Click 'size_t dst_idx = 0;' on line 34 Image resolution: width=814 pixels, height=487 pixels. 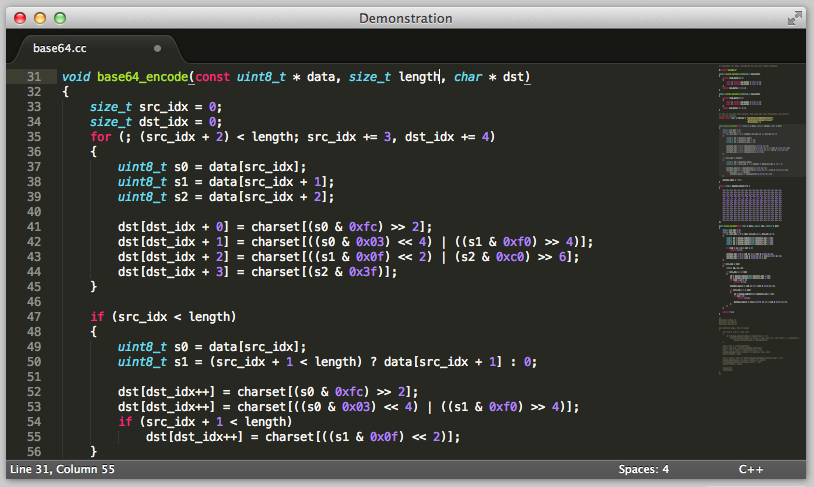(x=156, y=122)
